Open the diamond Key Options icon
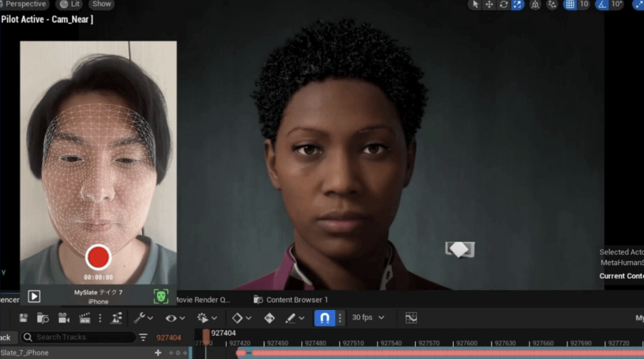This screenshot has height=359, width=644. (x=237, y=318)
